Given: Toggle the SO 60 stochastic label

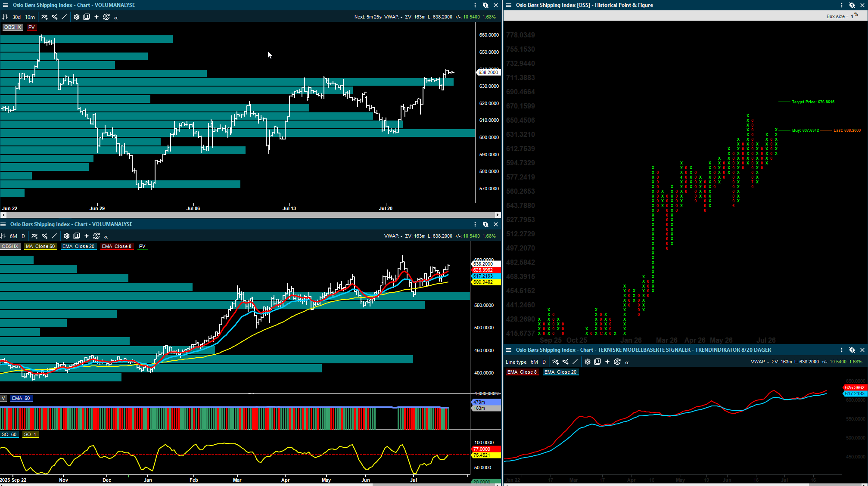Looking at the screenshot, I should pos(9,434).
